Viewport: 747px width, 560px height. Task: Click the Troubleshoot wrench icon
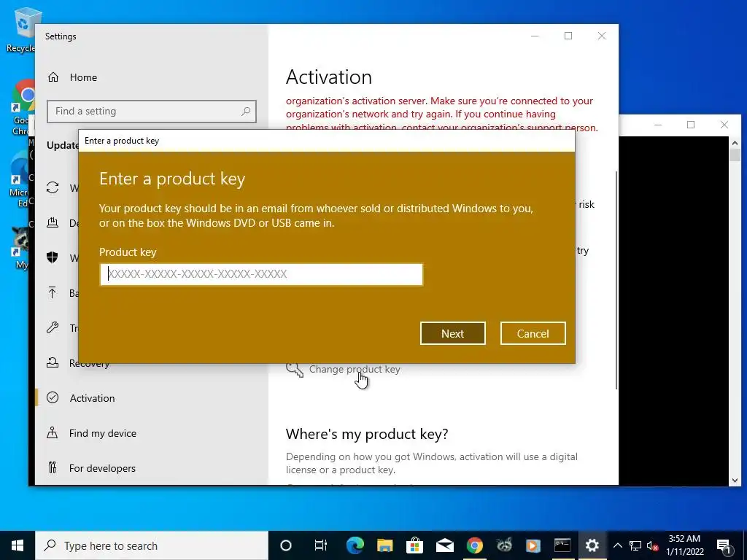(x=53, y=327)
